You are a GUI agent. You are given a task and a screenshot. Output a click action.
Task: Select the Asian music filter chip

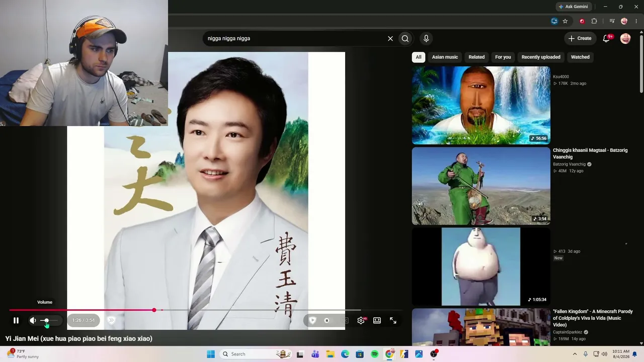[x=445, y=57]
